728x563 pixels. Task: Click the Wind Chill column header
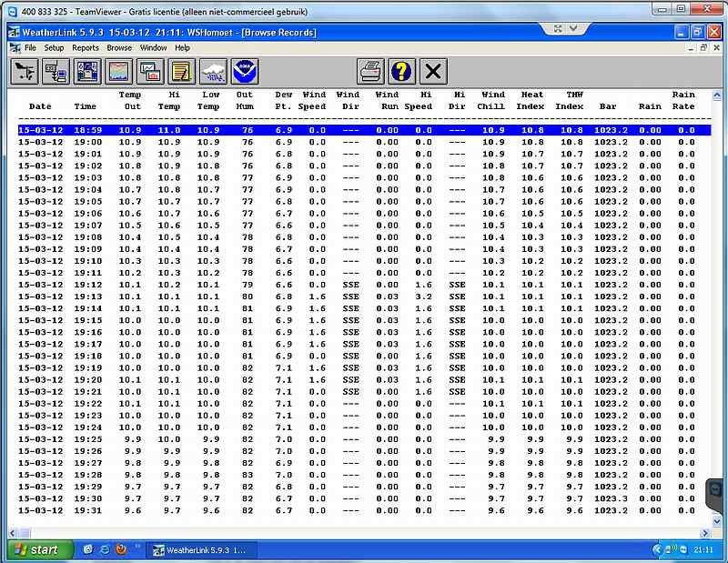coord(491,101)
